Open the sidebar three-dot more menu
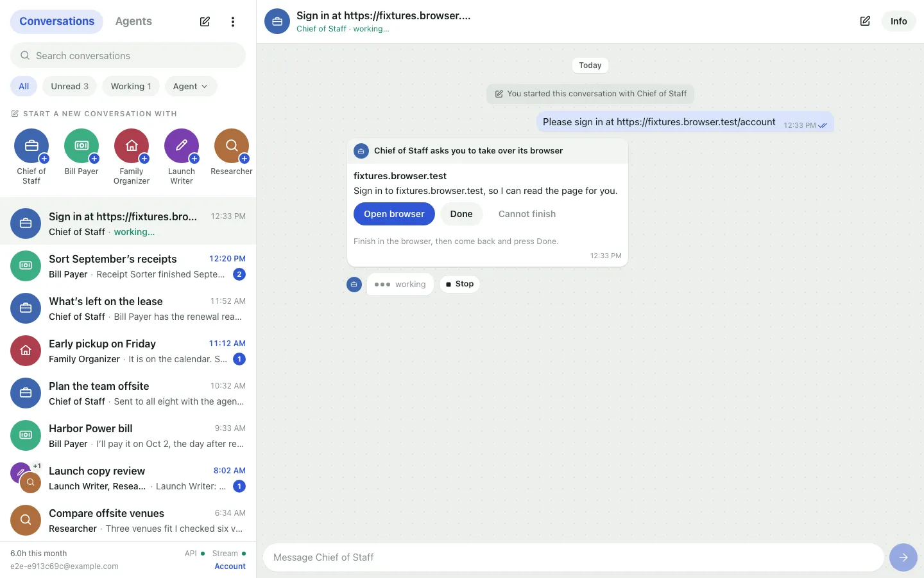 (x=233, y=22)
